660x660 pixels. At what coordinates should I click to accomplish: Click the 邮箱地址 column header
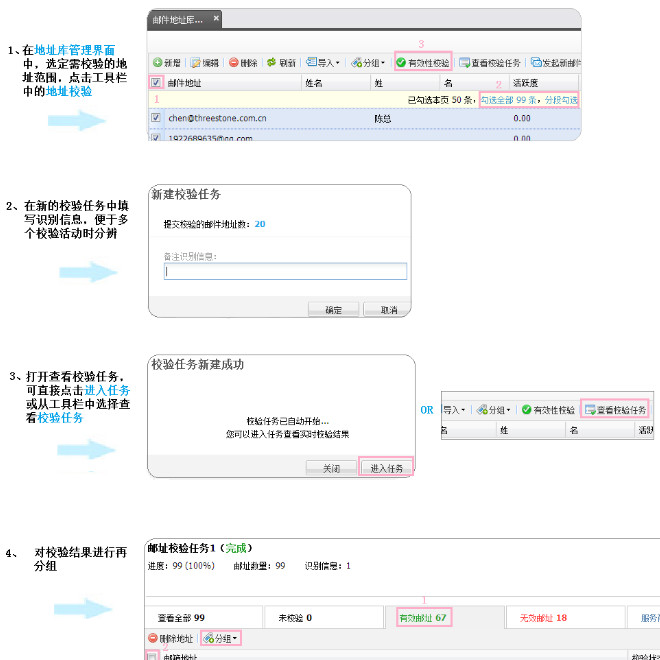coord(180,657)
